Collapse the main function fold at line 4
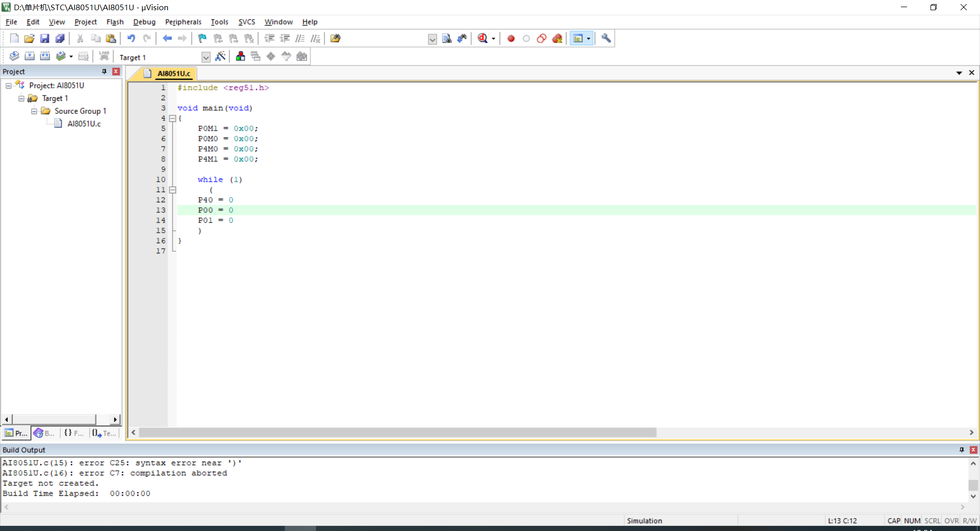This screenshot has height=531, width=980. click(173, 118)
